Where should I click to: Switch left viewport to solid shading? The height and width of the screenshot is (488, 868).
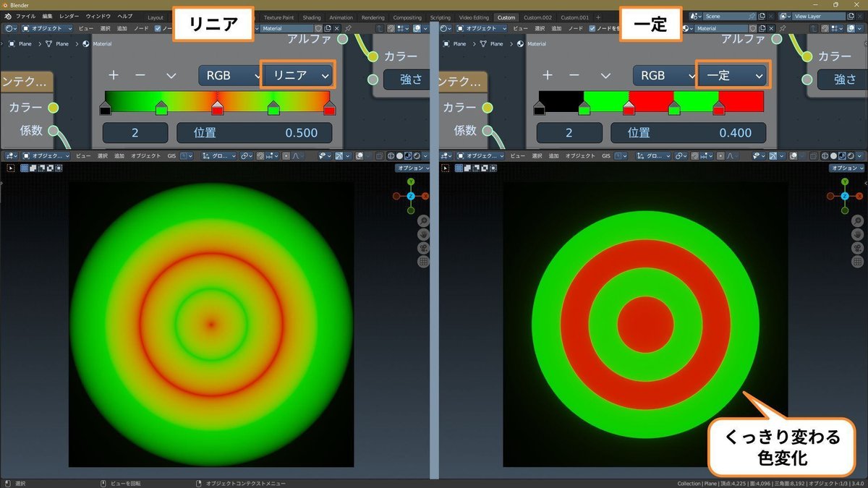[400, 155]
